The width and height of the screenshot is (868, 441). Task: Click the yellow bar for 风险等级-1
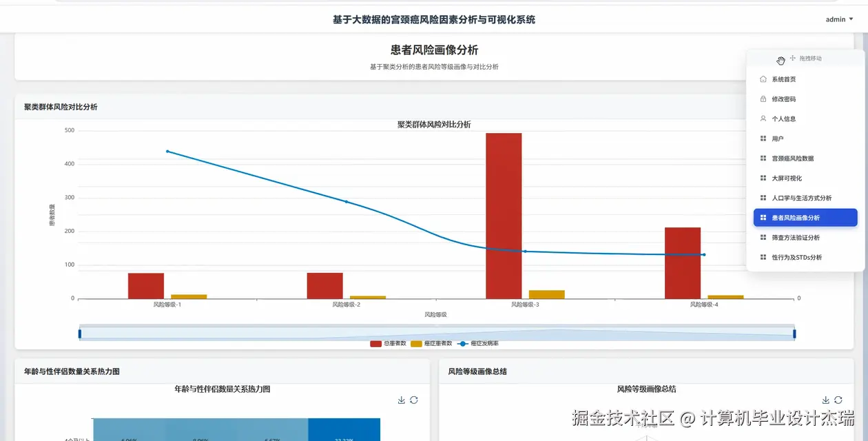189,296
